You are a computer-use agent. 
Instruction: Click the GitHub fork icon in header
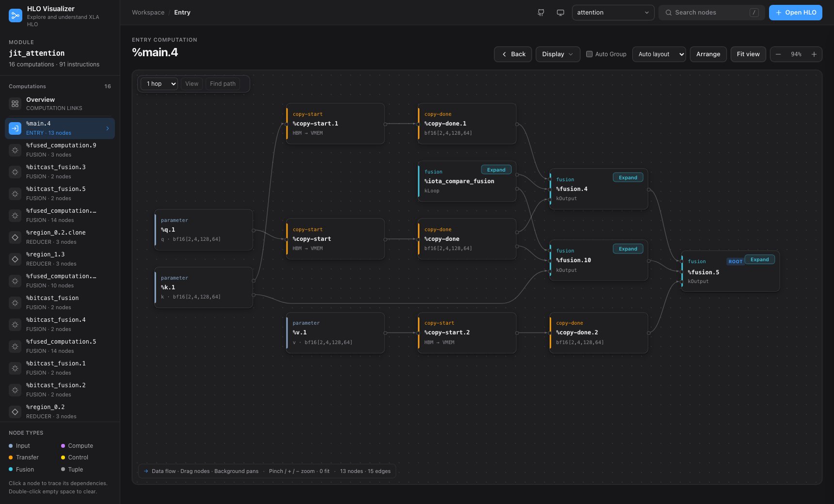(x=541, y=13)
